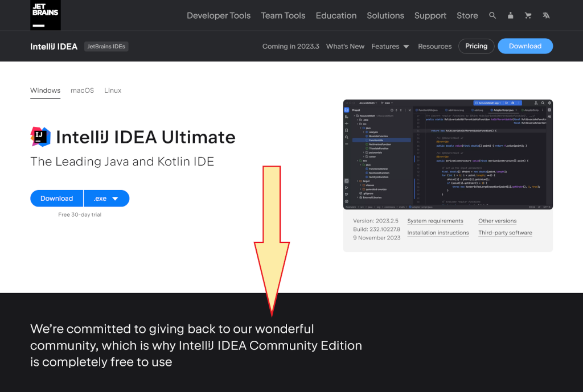Open System requirements link
This screenshot has width=583, height=392.
(x=435, y=221)
